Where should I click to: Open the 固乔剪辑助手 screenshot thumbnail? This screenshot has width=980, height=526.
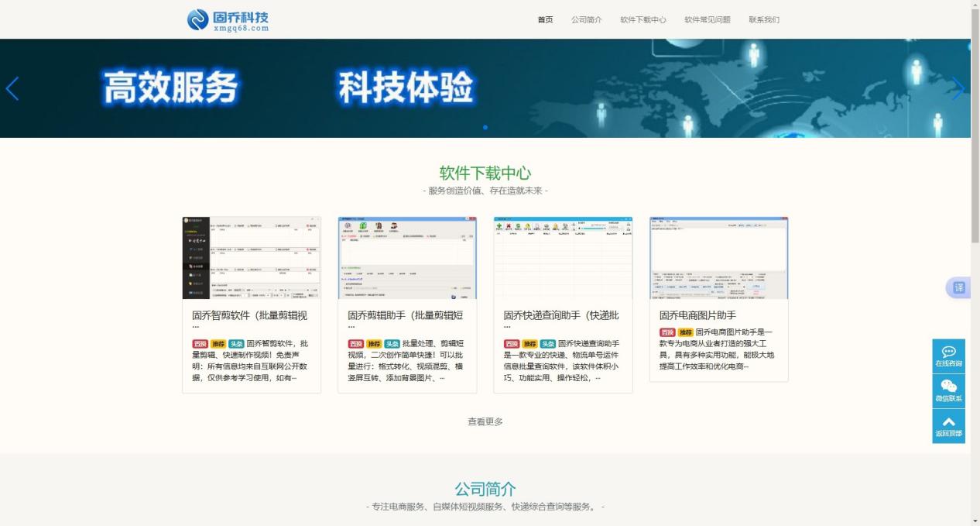tap(407, 258)
